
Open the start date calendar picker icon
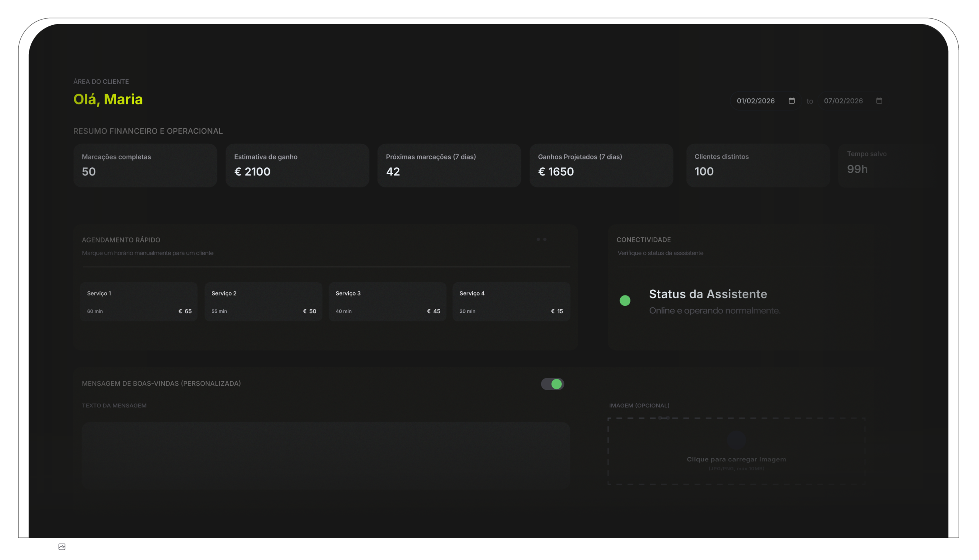pos(791,101)
